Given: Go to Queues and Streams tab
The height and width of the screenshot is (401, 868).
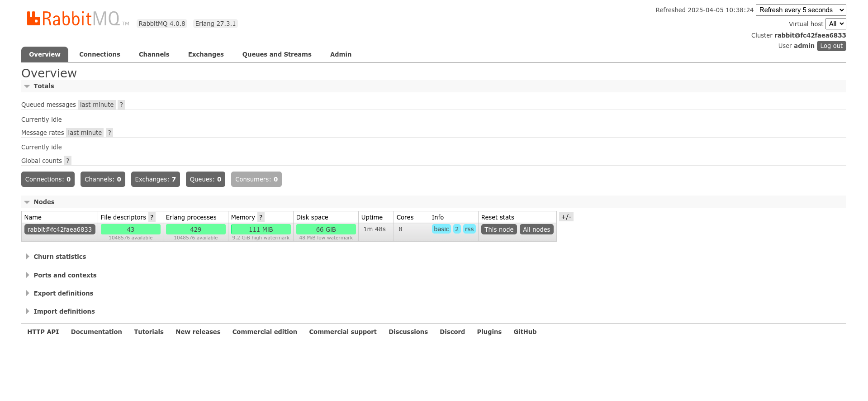Looking at the screenshot, I should tap(277, 55).
